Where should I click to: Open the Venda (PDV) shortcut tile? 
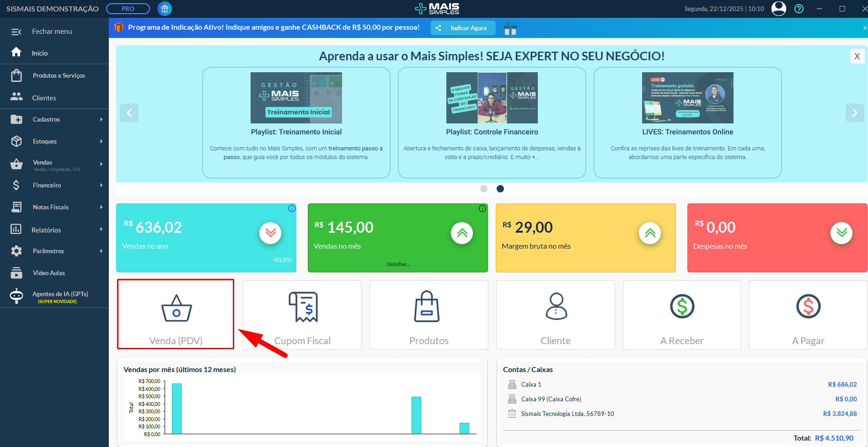tap(176, 314)
